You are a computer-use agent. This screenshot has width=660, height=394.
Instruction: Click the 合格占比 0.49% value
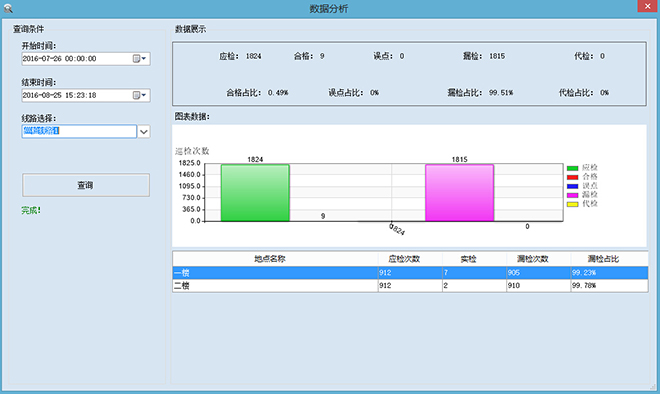[x=278, y=93]
